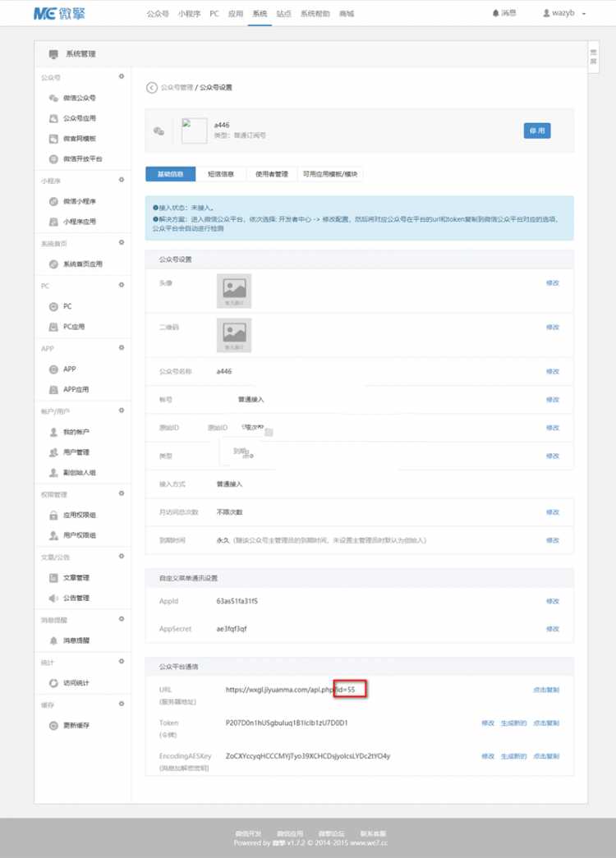616x858 pixels.
Task: Open 商城 in the top navigation
Action: (x=347, y=14)
